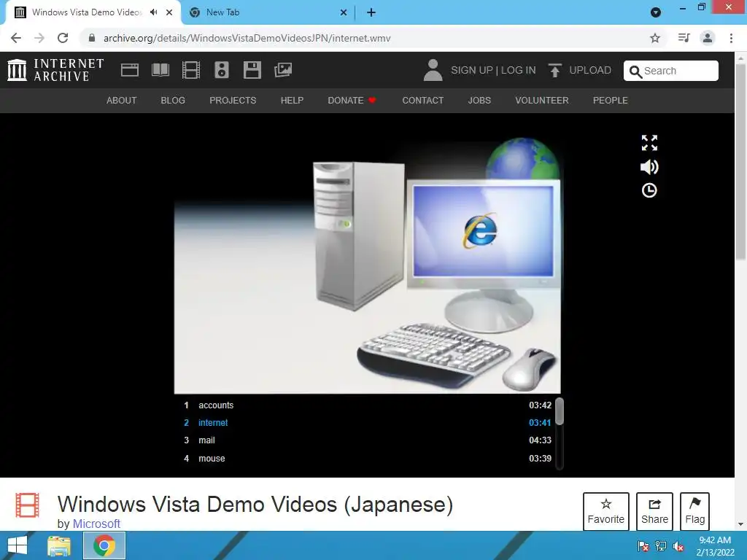Click the LOG IN link
Viewport: 747px width, 560px height.
coord(519,71)
